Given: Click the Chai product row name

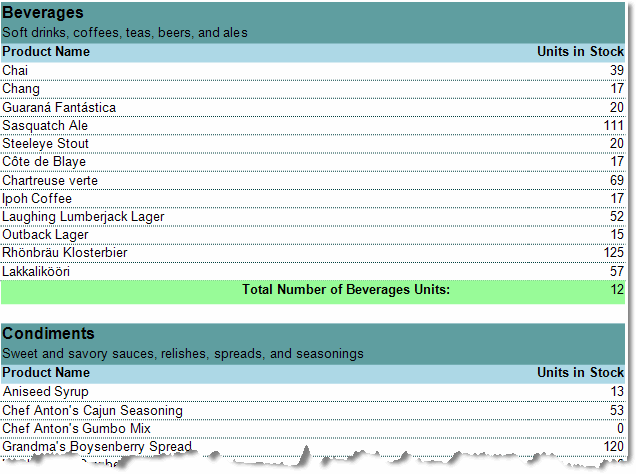Looking at the screenshot, I should click(15, 70).
